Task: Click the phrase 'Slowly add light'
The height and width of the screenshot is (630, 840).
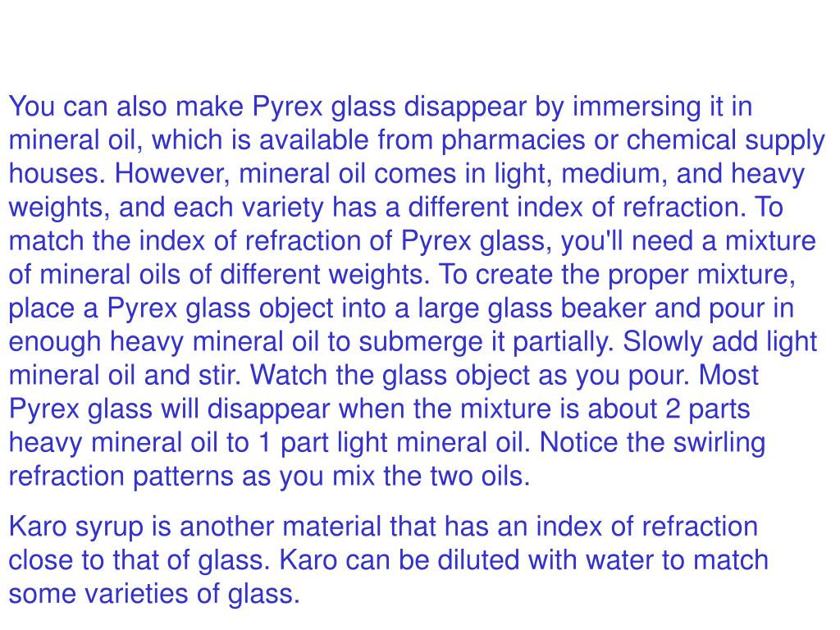Action: (720, 343)
